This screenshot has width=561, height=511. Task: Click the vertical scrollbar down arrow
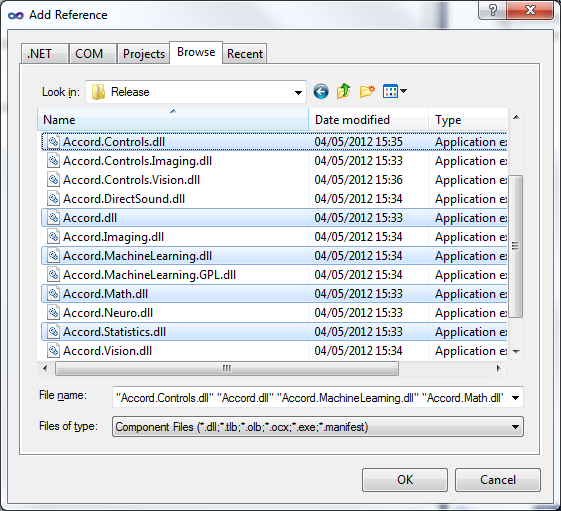516,352
